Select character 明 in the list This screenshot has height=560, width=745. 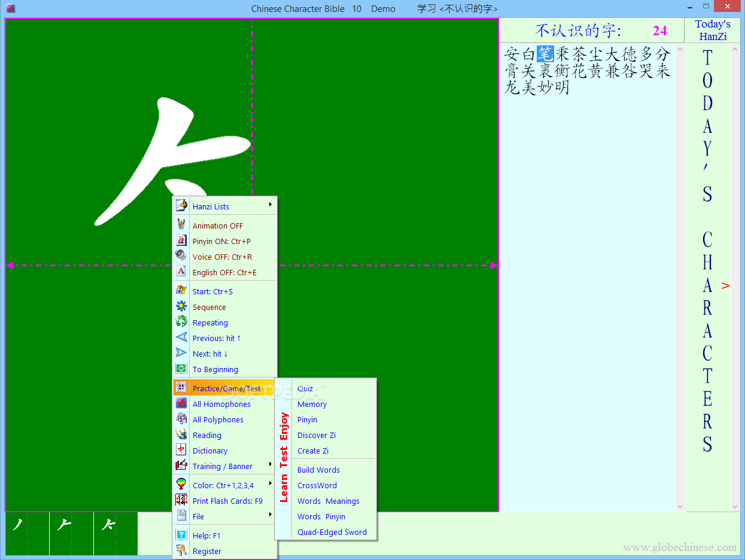tap(562, 87)
